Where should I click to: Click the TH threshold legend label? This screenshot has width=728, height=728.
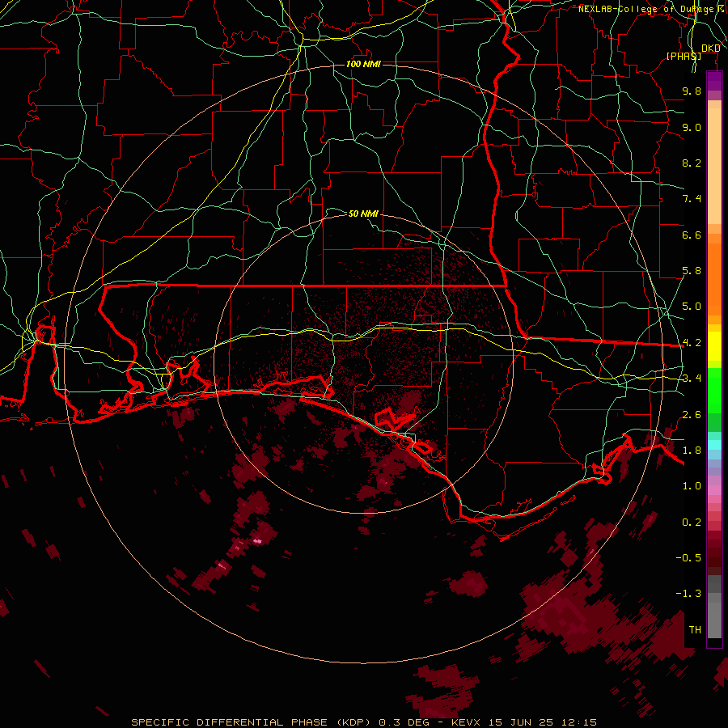[x=695, y=630]
